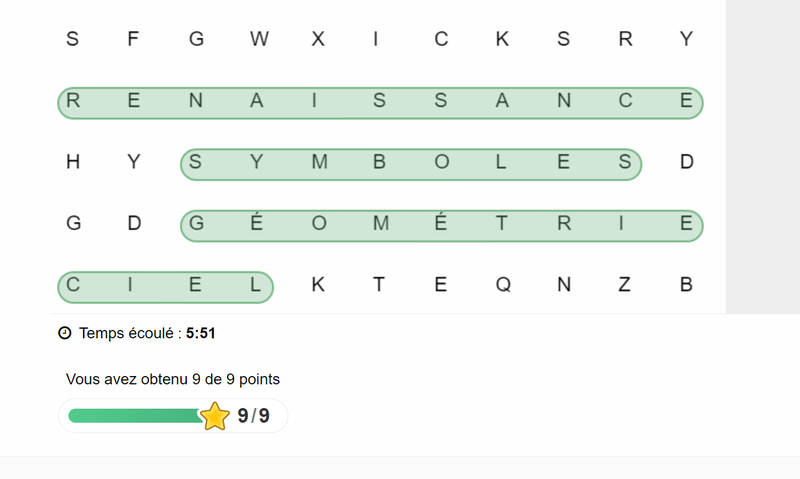Click the clock icon beside Temps écoulé

65,333
